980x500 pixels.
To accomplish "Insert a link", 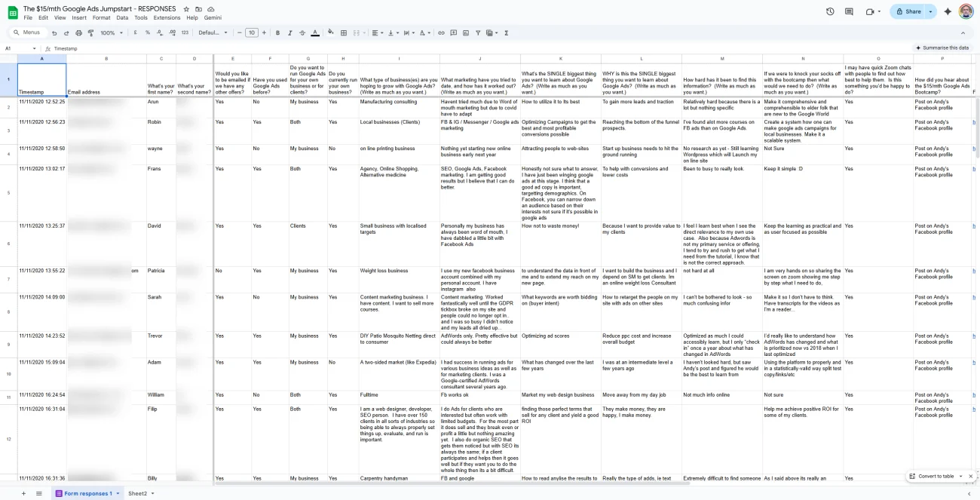I will click(x=442, y=33).
